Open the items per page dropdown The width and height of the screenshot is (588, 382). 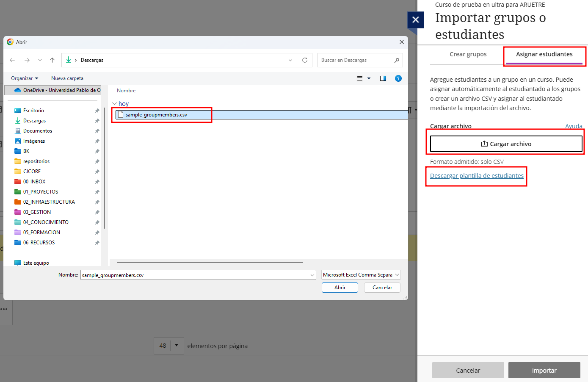pos(177,346)
